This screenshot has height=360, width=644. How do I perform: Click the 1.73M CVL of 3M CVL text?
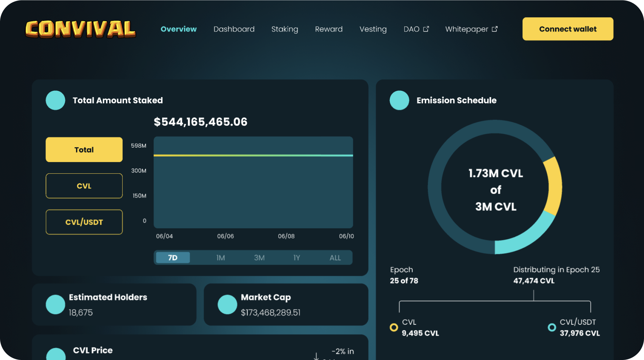495,190
